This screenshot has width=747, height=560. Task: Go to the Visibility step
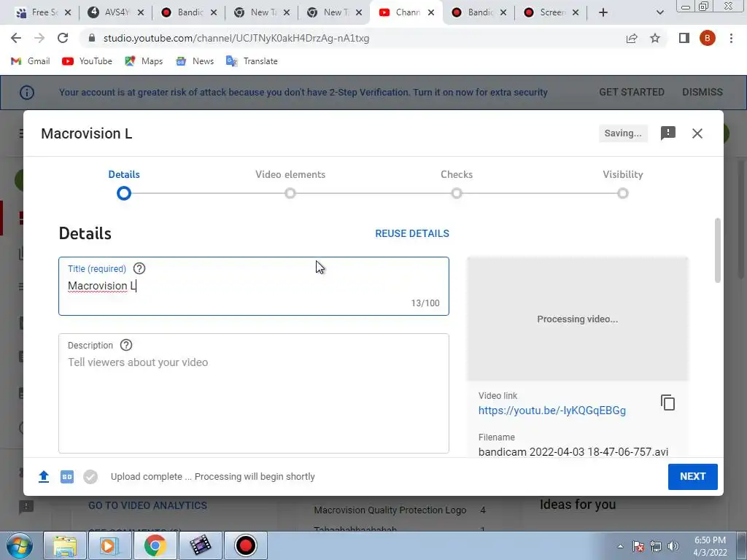coord(623,183)
